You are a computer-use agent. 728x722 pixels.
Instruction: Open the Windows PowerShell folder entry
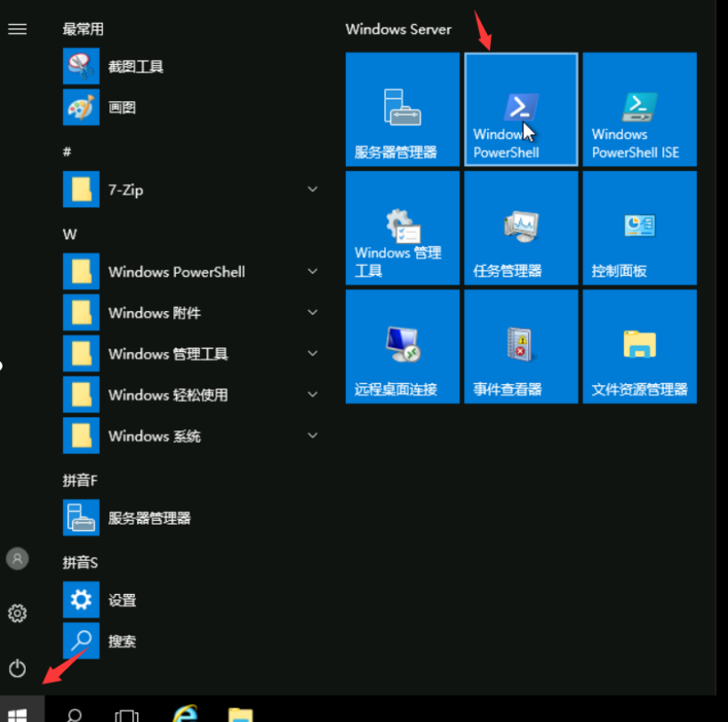click(190, 271)
